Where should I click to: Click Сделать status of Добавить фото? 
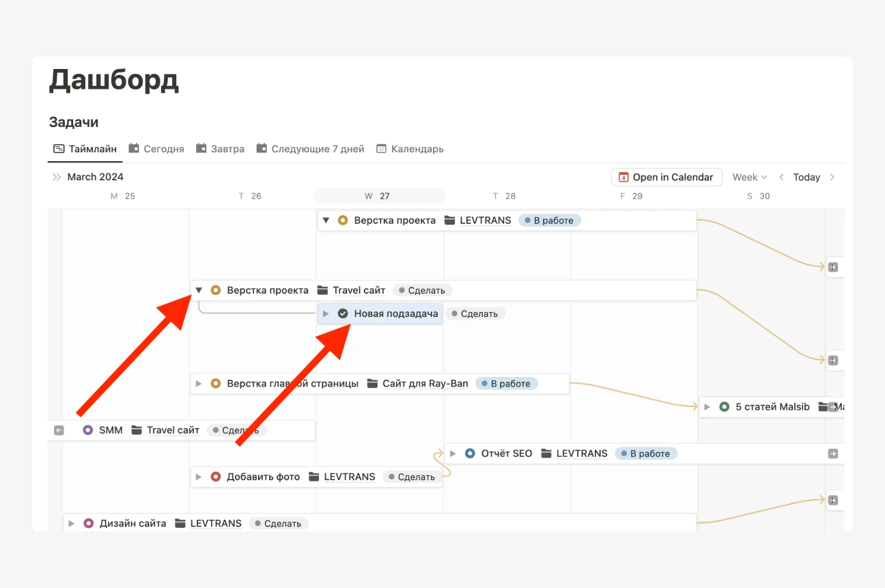tap(413, 477)
